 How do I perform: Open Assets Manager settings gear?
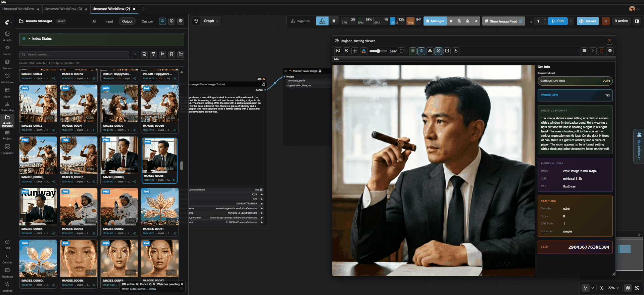[x=181, y=21]
